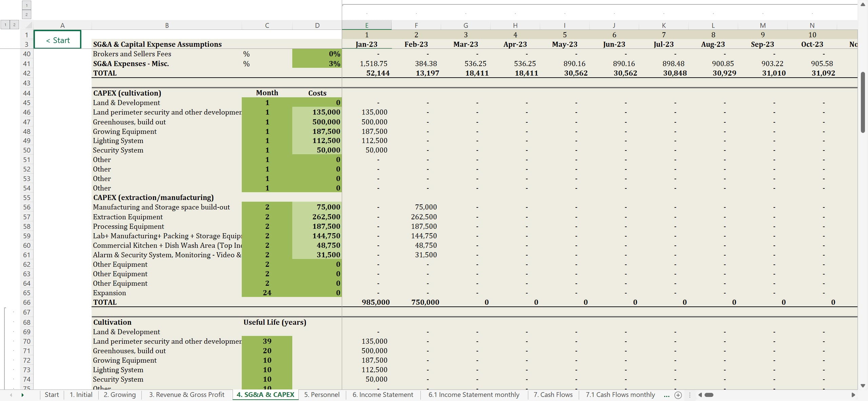Expand columns with outline level 2 button
Viewport: 868px width, 401px height.
tap(26, 14)
